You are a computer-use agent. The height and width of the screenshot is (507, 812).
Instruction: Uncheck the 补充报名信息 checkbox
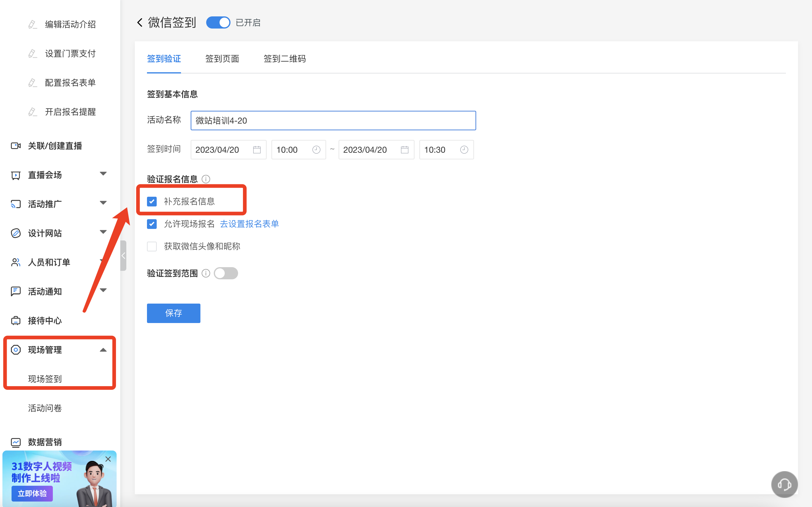click(152, 202)
